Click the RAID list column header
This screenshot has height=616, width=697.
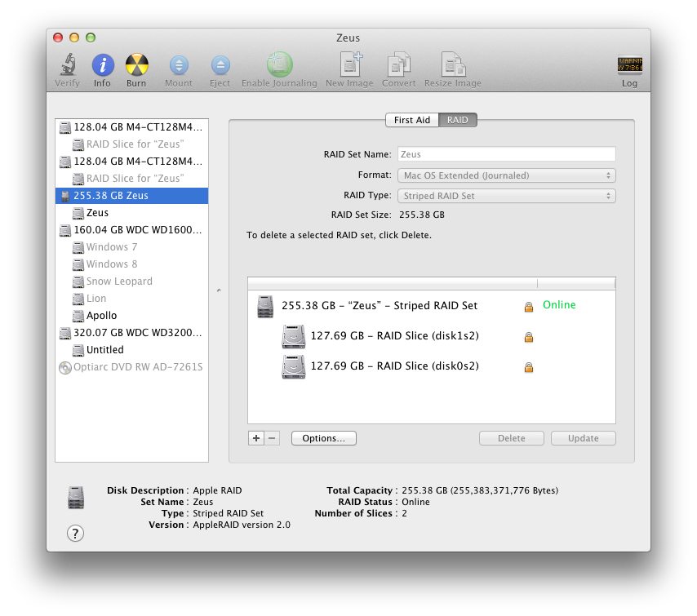pyautogui.click(x=431, y=284)
